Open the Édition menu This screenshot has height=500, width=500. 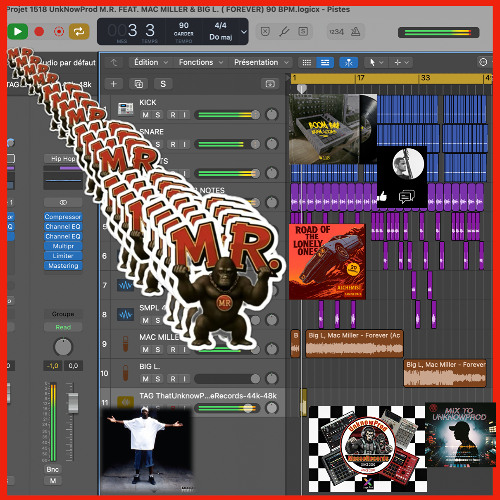pyautogui.click(x=151, y=62)
